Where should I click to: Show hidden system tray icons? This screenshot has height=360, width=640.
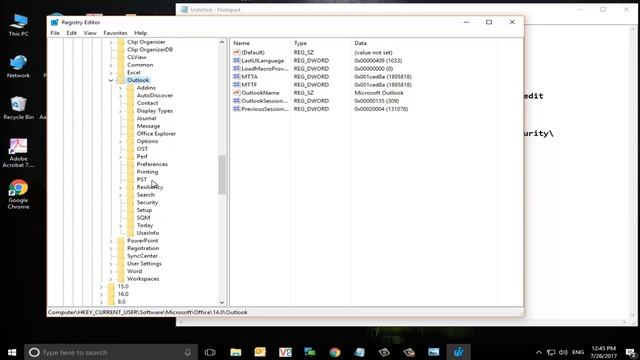[x=539, y=352]
